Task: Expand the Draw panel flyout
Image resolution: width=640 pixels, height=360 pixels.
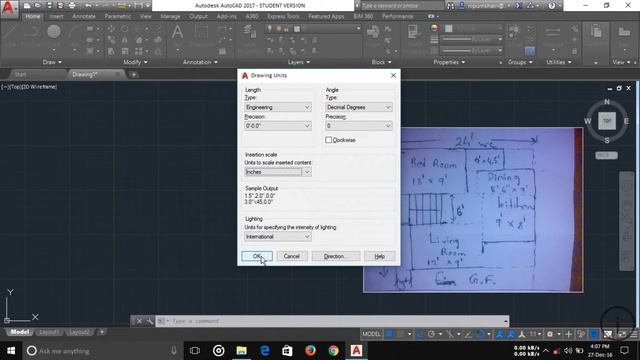Action: pos(52,62)
